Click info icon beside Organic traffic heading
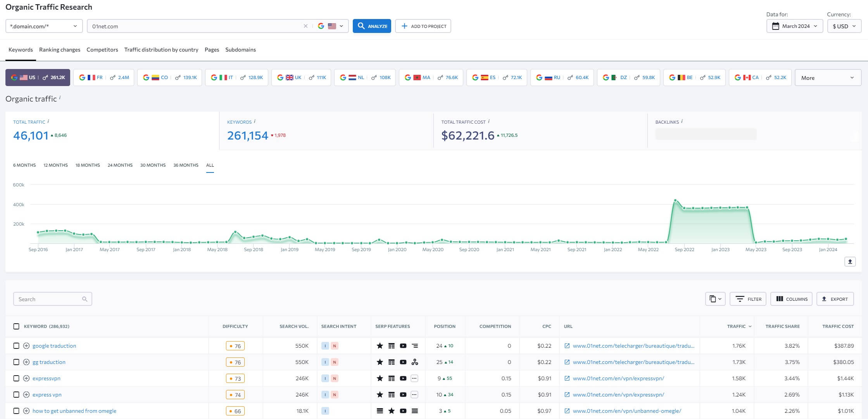This screenshot has width=868, height=419. (60, 98)
